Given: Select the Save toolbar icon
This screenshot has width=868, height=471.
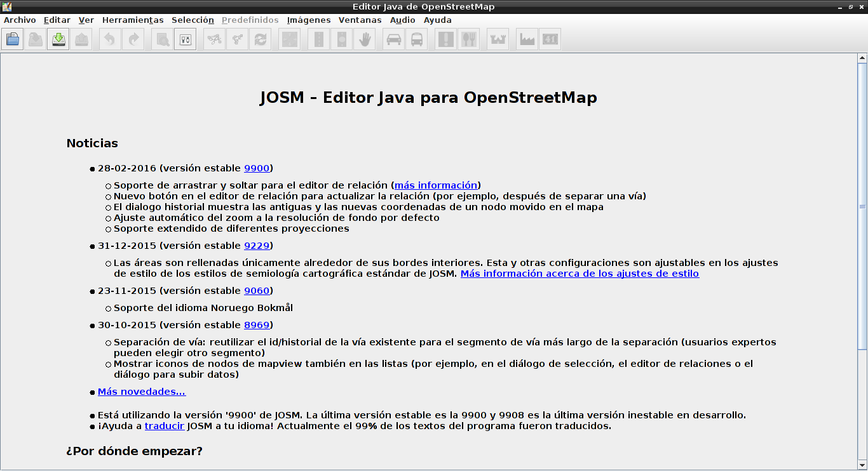Looking at the screenshot, I should pos(35,39).
